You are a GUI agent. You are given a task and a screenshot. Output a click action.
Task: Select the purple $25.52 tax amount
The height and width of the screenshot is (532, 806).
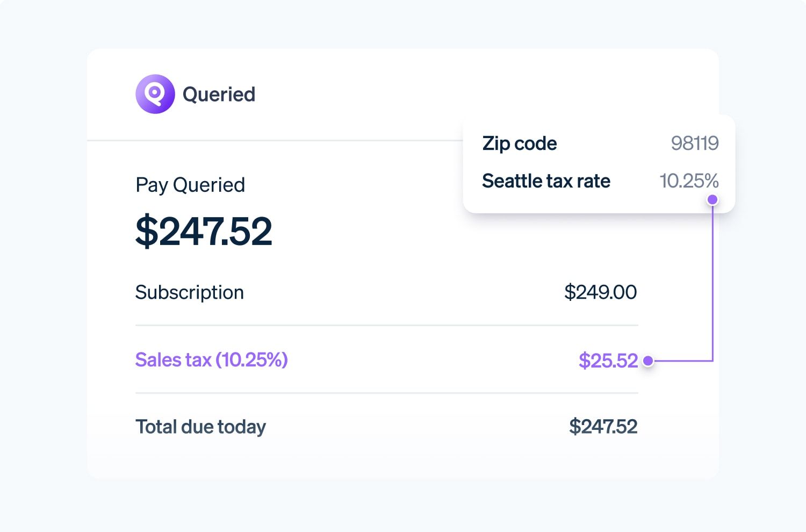click(x=608, y=361)
